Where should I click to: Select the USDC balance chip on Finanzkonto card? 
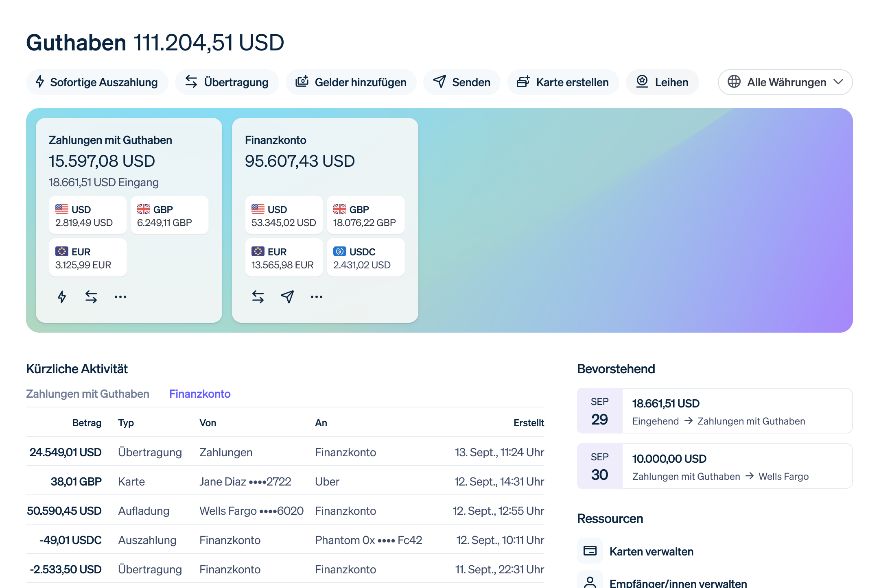coord(365,257)
